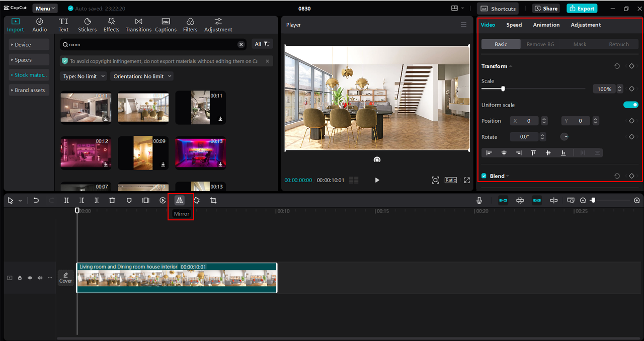Click the player zoom focus icon
644x341 pixels.
(x=435, y=180)
